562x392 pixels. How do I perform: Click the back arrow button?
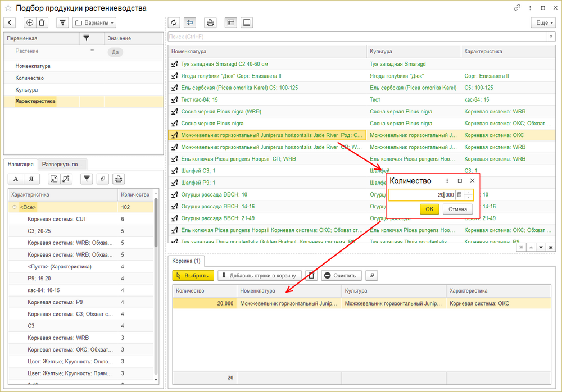[10, 22]
